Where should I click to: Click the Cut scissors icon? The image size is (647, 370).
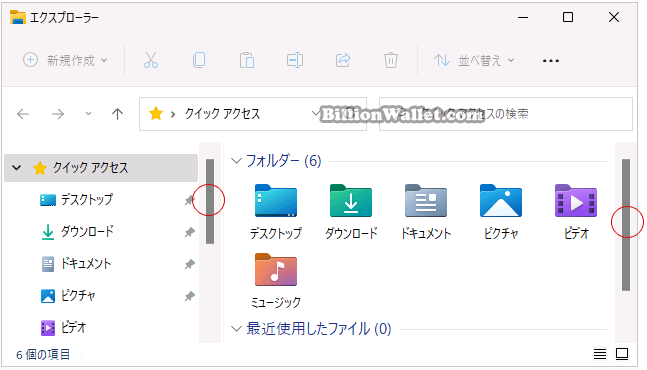(151, 60)
